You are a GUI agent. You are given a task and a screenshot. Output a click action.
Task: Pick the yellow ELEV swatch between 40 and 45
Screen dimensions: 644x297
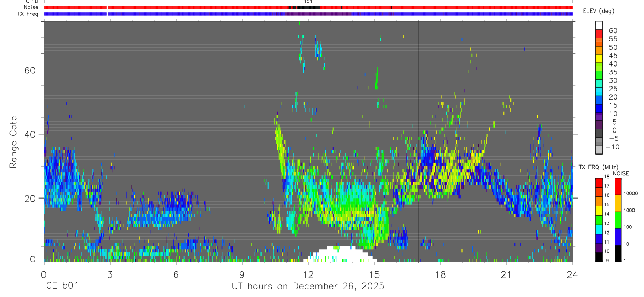pyautogui.click(x=599, y=59)
